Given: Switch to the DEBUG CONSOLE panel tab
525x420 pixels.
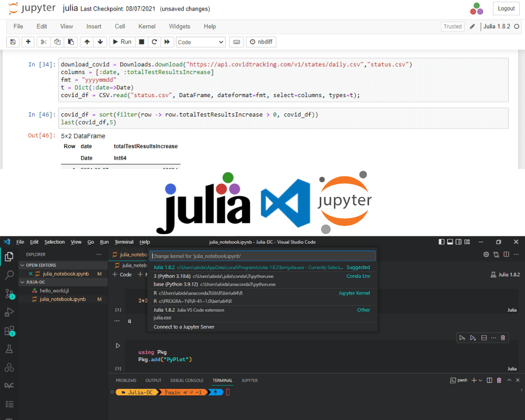Looking at the screenshot, I should pyautogui.click(x=187, y=381).
